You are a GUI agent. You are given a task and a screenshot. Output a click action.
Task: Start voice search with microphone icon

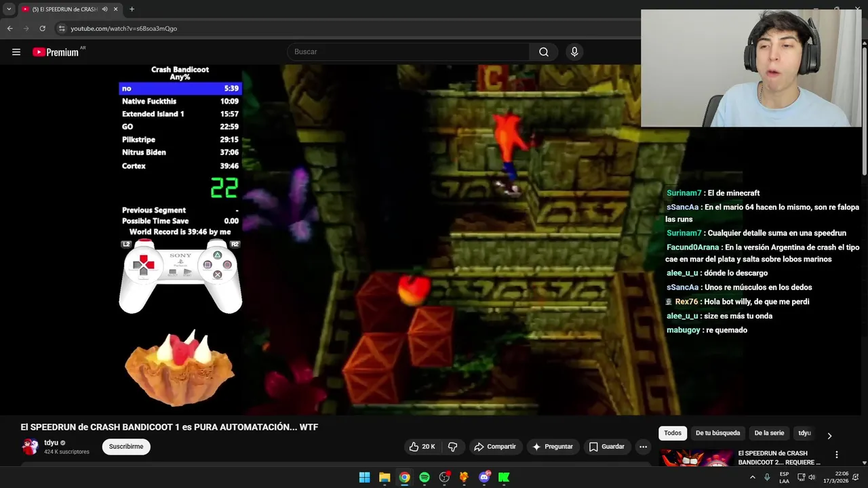tap(574, 52)
